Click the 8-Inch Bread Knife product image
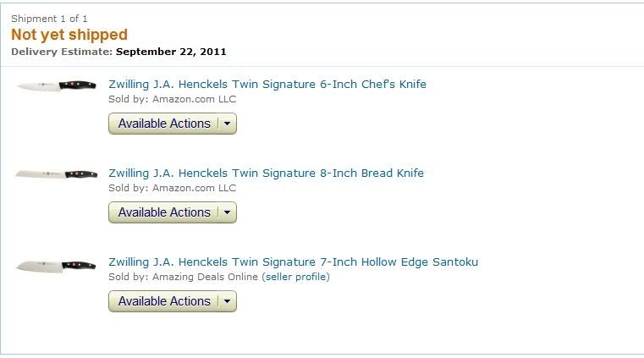Viewport: 644px width, 358px height. 56,174
